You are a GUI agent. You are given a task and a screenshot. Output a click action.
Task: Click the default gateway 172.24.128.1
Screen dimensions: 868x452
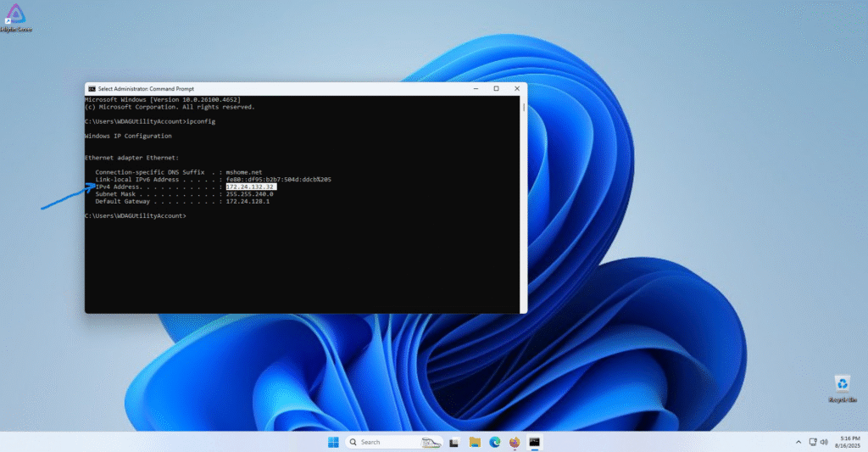click(x=248, y=202)
